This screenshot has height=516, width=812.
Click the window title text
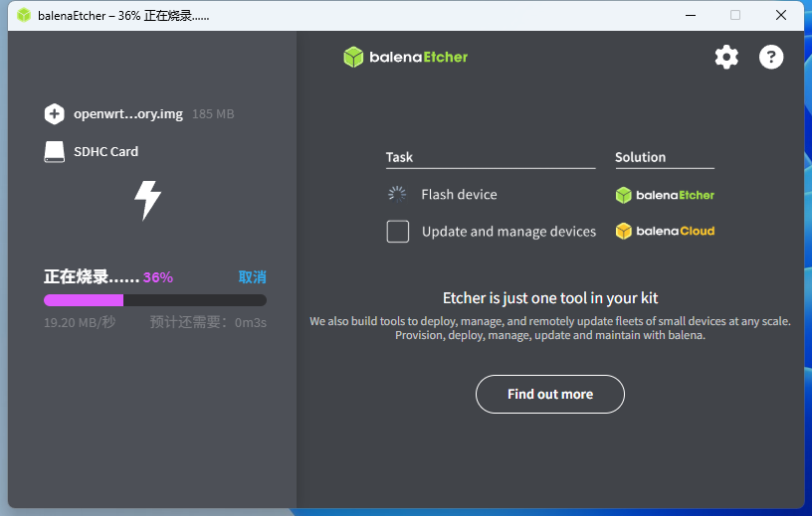tap(123, 16)
